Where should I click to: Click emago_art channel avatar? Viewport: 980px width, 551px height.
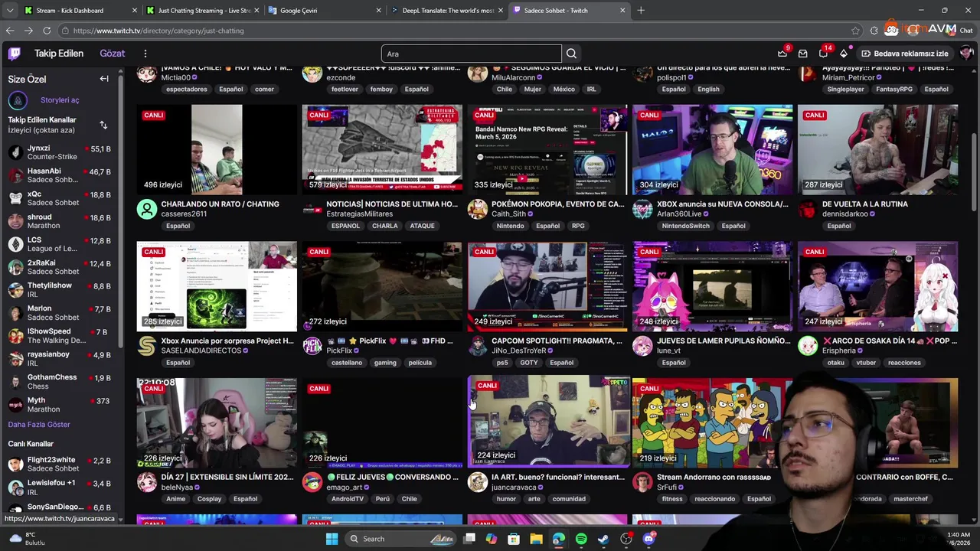312,482
